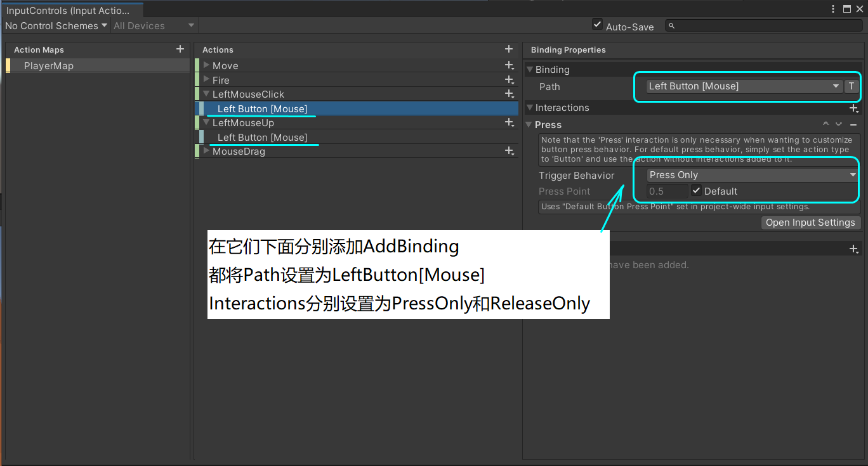Click the InputControls window tab
Image resolution: width=868 pixels, height=466 pixels.
(x=69, y=10)
